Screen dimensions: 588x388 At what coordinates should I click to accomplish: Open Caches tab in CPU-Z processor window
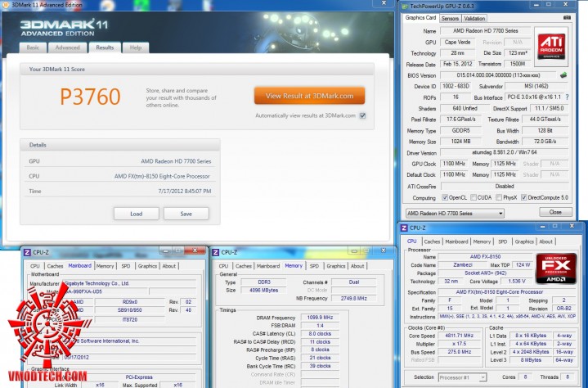pos(432,241)
